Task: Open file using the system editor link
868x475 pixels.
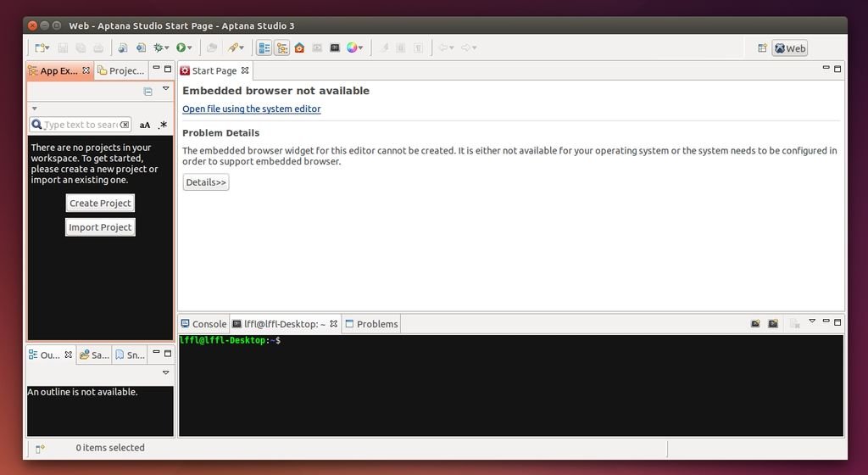Action: 252,109
